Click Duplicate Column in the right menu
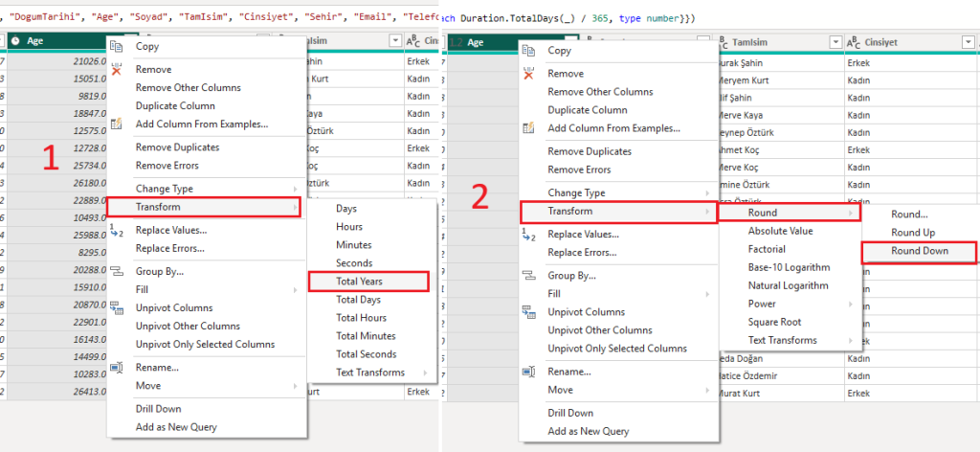The width and height of the screenshot is (980, 452). (588, 109)
